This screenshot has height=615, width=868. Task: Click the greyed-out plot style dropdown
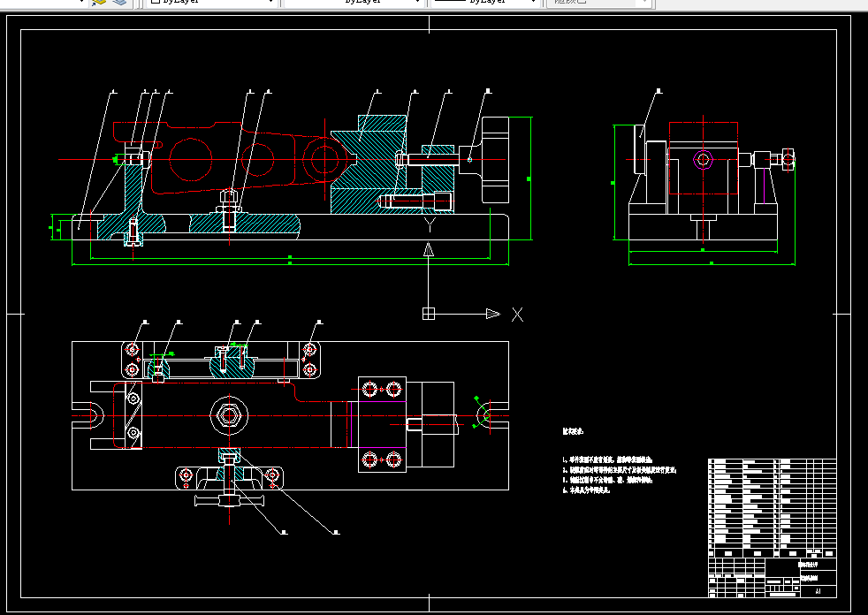(x=598, y=3)
